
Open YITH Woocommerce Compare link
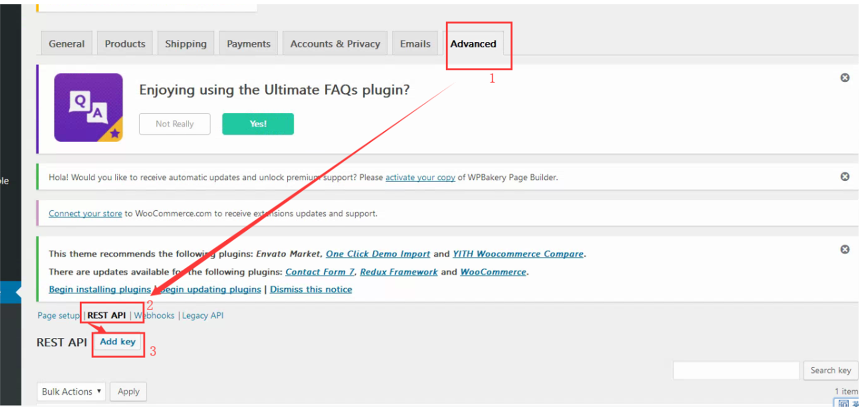click(518, 254)
